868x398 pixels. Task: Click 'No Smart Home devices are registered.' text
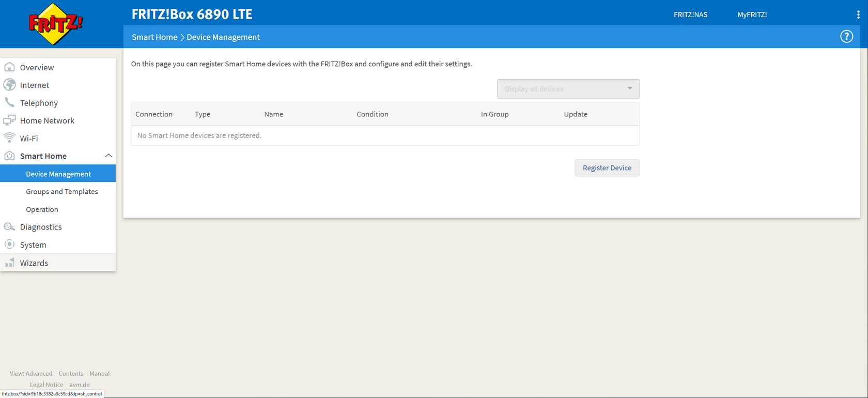coord(199,135)
